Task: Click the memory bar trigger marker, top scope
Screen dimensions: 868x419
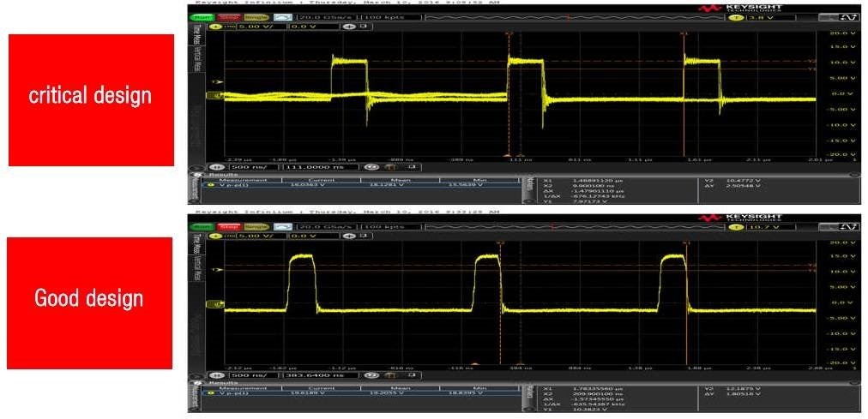Action: tap(568, 18)
